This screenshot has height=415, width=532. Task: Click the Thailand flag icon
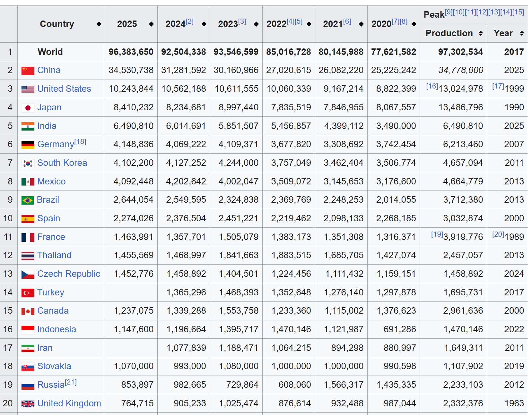[x=28, y=256]
